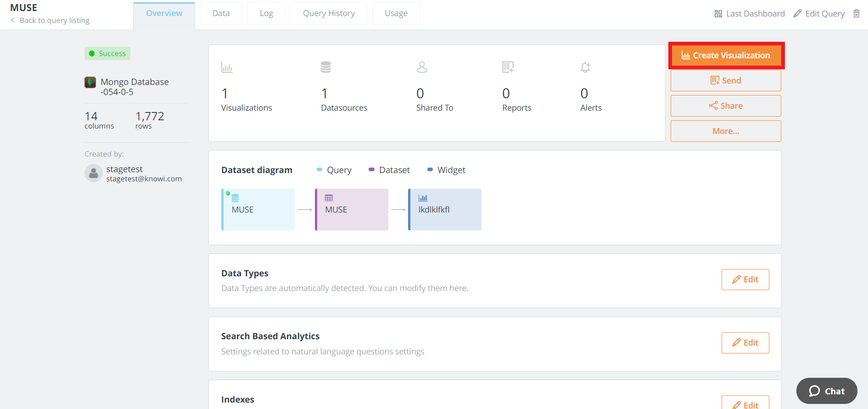Open the Query History tab
Screen dimensions: 868x409
(x=329, y=13)
